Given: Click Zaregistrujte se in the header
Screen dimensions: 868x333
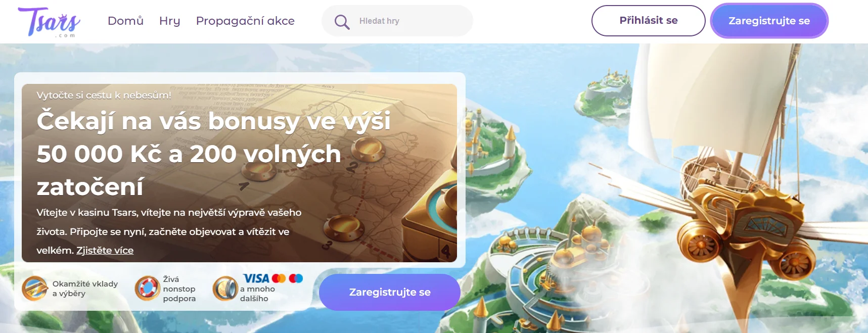Looking at the screenshot, I should pyautogui.click(x=769, y=21).
